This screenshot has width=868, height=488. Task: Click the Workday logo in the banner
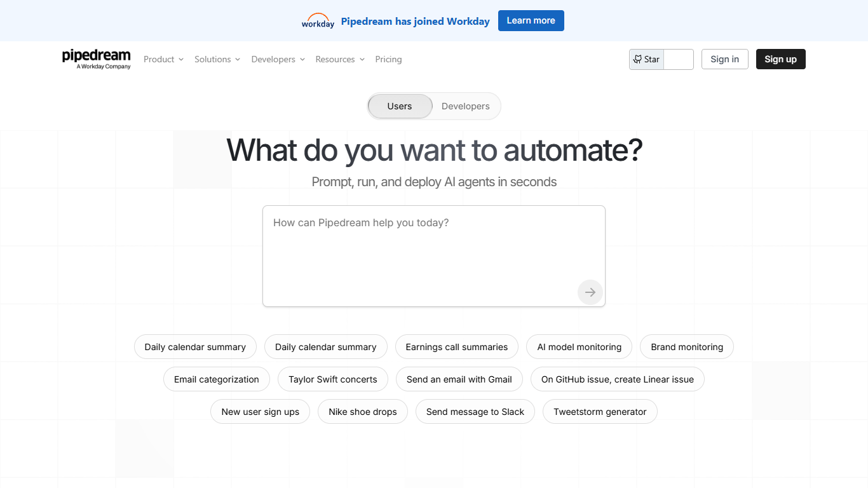tap(318, 21)
